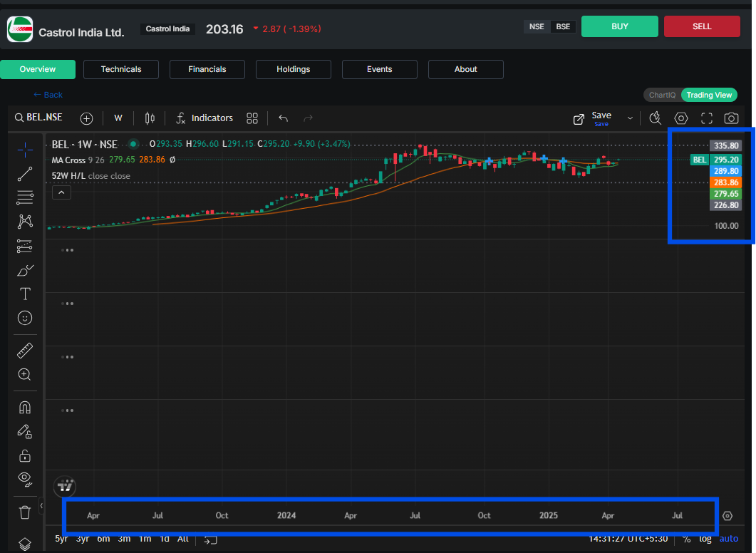Image resolution: width=756 pixels, height=553 pixels.
Task: Collapse the indicator legend with chevron
Action: (61, 192)
